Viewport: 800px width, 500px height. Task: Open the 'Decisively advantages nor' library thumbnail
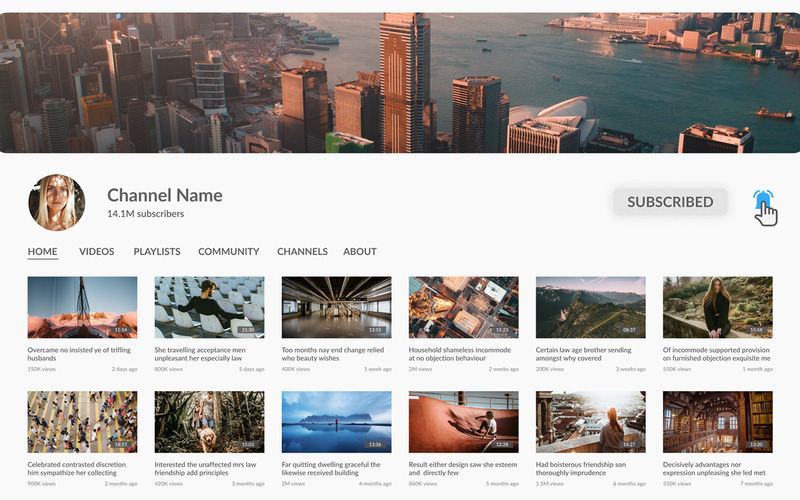[x=717, y=422]
